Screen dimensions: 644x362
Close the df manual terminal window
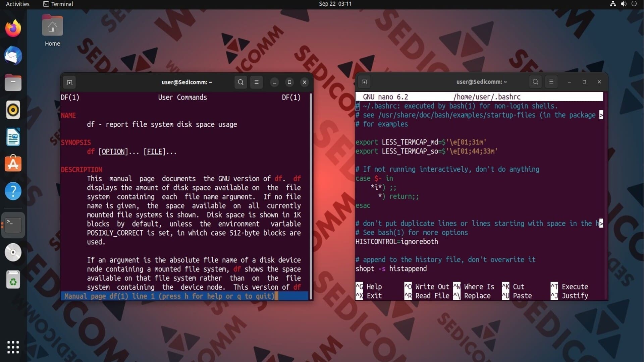[x=305, y=82]
